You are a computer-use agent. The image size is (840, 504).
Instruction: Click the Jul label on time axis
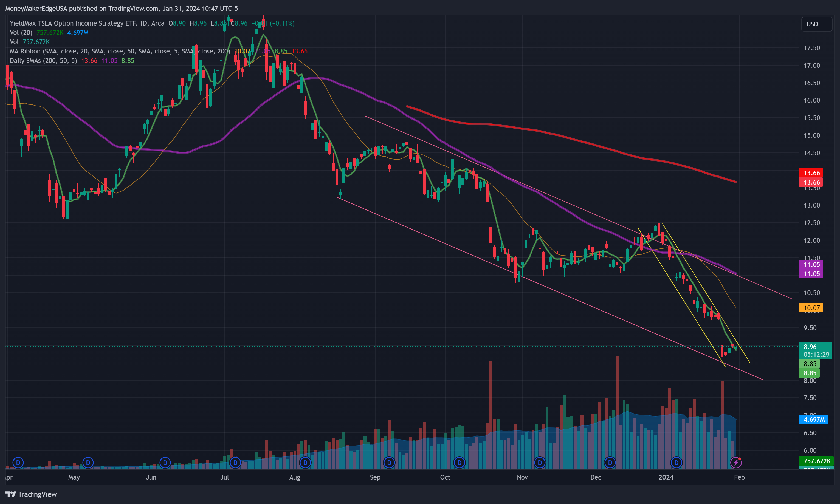224,477
